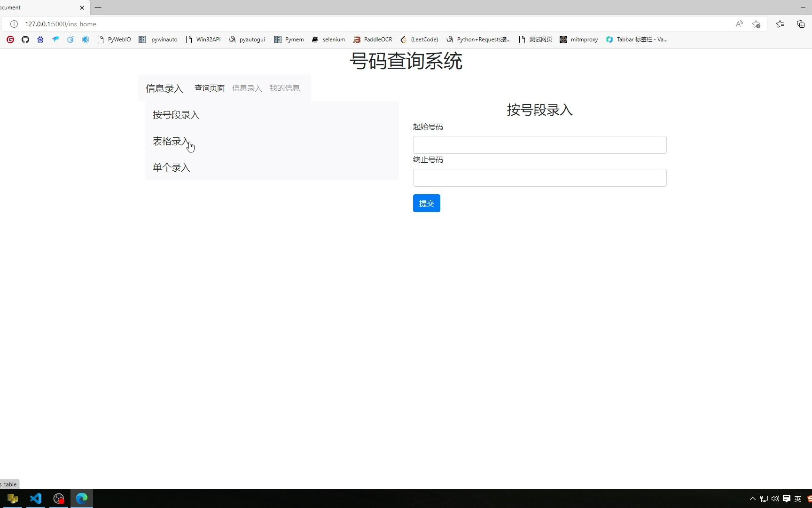Close the current Document tab
The image size is (812, 508).
pyautogui.click(x=82, y=8)
